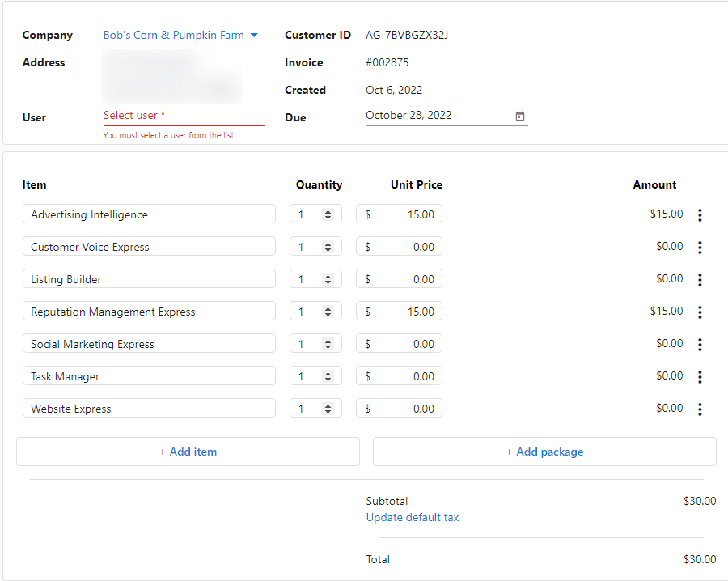Open the options menu for Task Manager

coord(700,375)
